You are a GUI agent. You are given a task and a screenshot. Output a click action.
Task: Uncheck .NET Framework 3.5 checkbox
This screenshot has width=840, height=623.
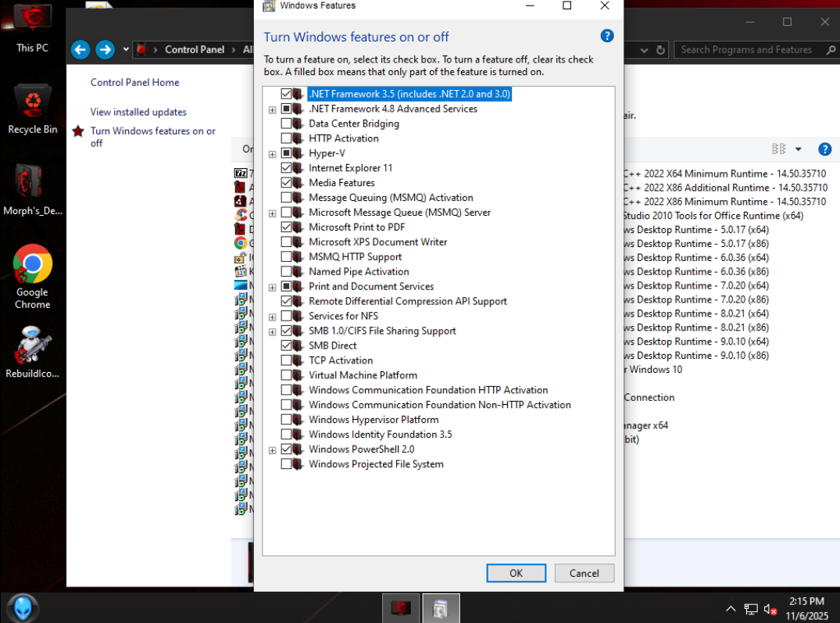[x=286, y=94]
